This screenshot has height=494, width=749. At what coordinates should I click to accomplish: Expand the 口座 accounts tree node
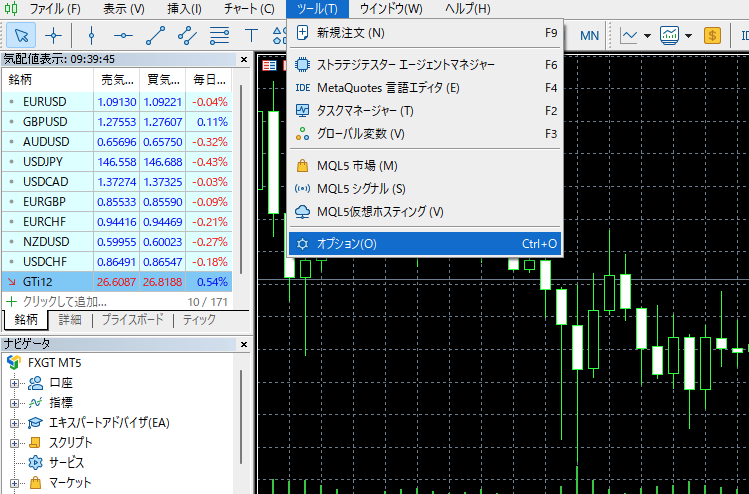(x=15, y=383)
